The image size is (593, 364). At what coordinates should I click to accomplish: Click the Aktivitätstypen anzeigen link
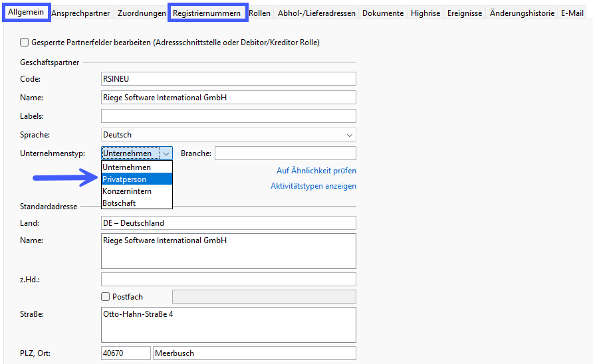tap(313, 186)
